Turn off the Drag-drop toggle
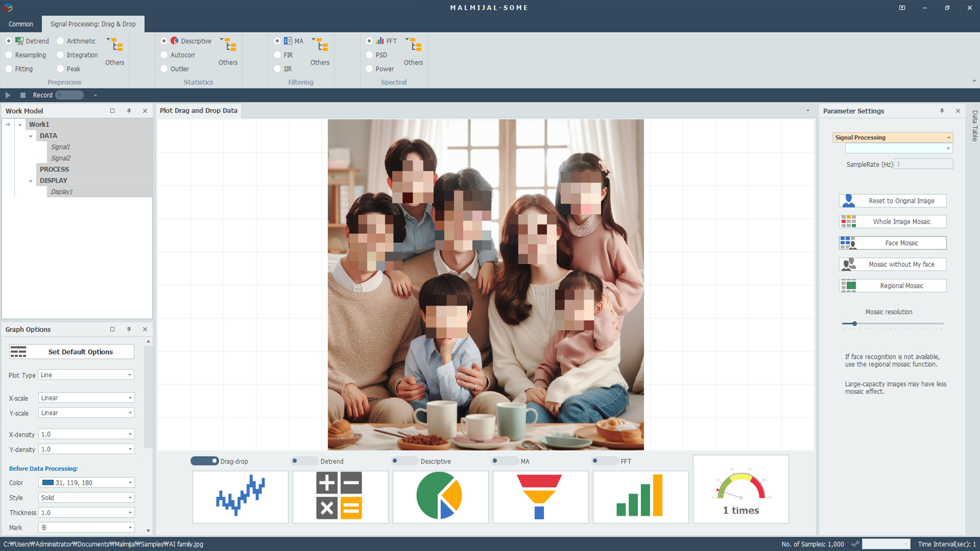980x551 pixels. [x=204, y=461]
